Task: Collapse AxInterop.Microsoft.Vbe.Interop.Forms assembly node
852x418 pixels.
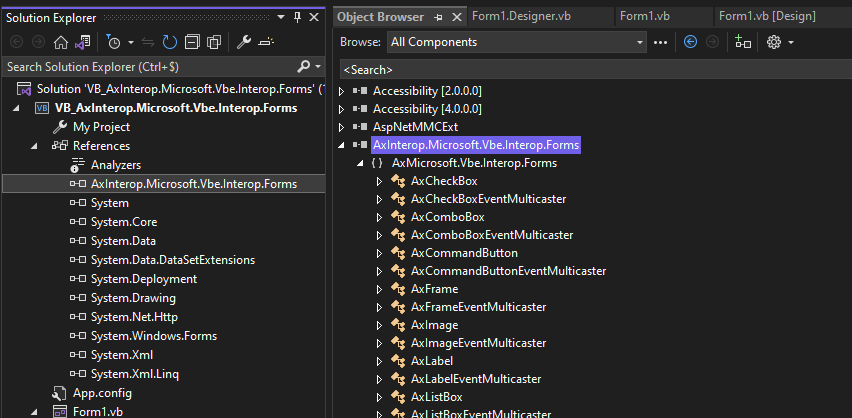Action: (x=341, y=145)
